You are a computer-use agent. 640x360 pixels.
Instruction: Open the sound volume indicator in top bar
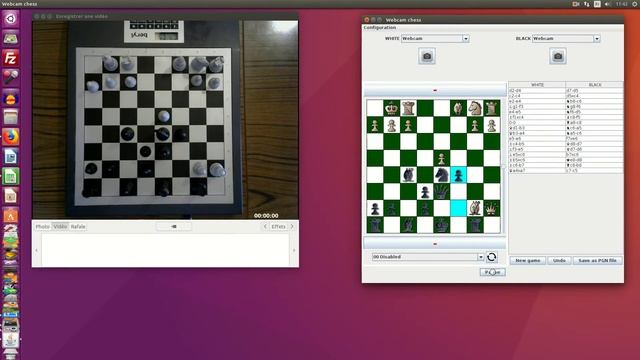coord(608,4)
